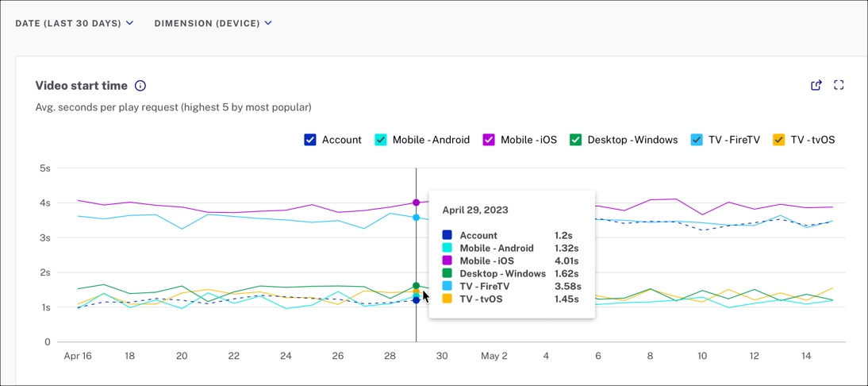Click the TV - tvOS legend label
The height and width of the screenshot is (386, 868).
812,140
